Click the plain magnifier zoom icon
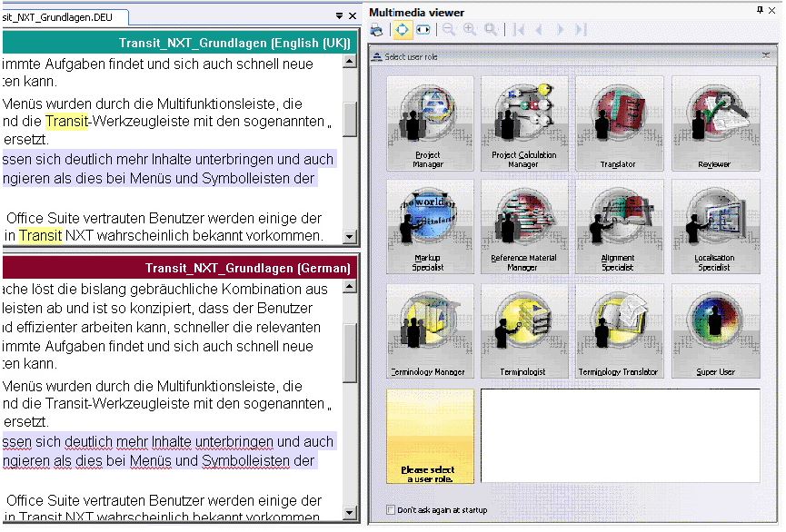 click(x=491, y=30)
